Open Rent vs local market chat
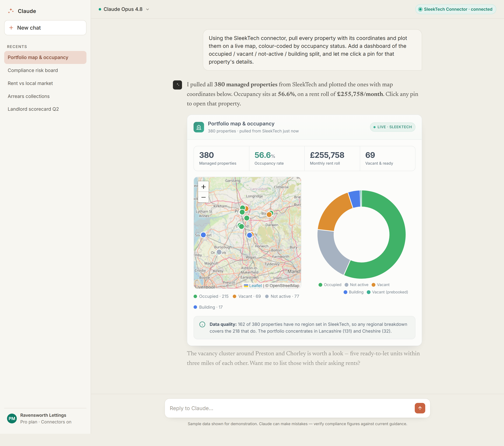The height and width of the screenshot is (446, 504). tap(45, 83)
